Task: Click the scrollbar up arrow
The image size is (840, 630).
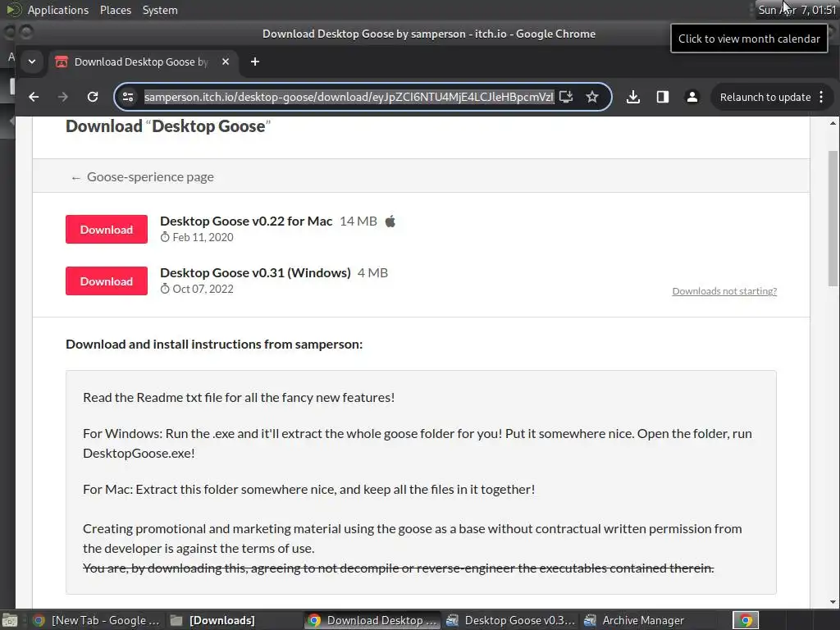Action: pyautogui.click(x=833, y=123)
